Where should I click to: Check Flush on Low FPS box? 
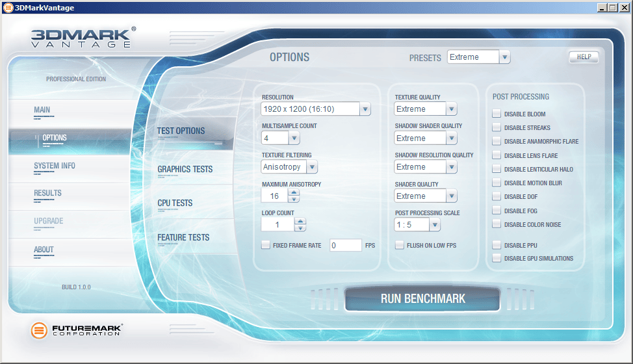click(399, 245)
